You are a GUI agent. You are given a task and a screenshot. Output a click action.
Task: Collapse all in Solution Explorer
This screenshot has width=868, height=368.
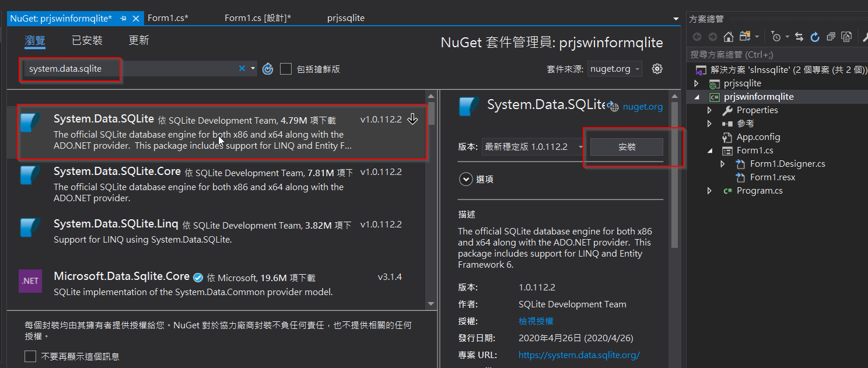[831, 37]
